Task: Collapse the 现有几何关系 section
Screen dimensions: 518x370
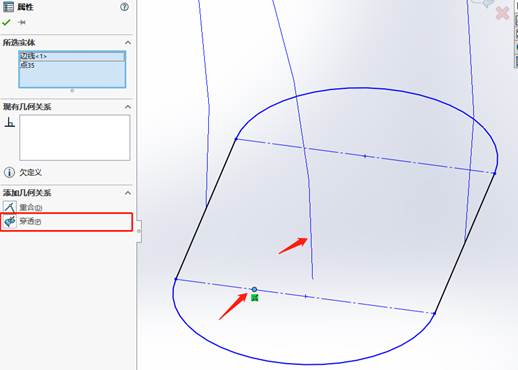Action: pos(128,107)
